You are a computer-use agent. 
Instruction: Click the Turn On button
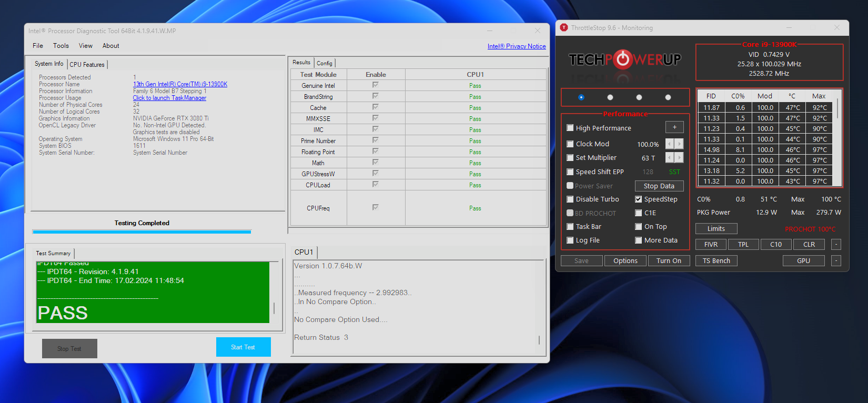tap(669, 260)
